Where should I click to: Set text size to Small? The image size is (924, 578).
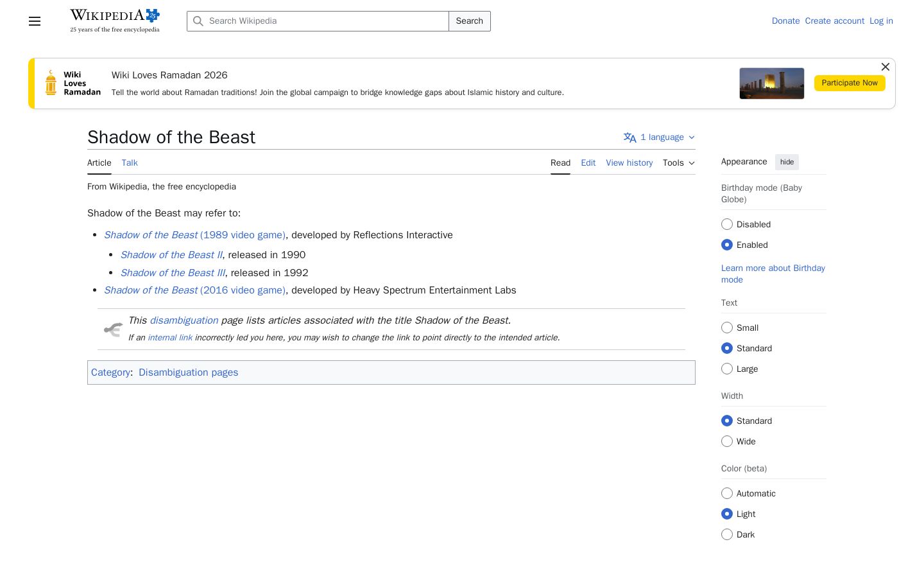coord(727,328)
